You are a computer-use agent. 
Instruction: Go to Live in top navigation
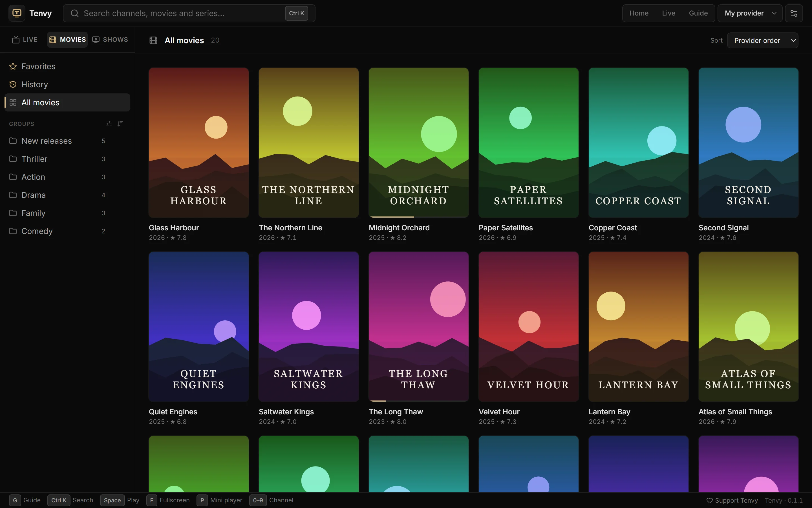click(x=668, y=13)
